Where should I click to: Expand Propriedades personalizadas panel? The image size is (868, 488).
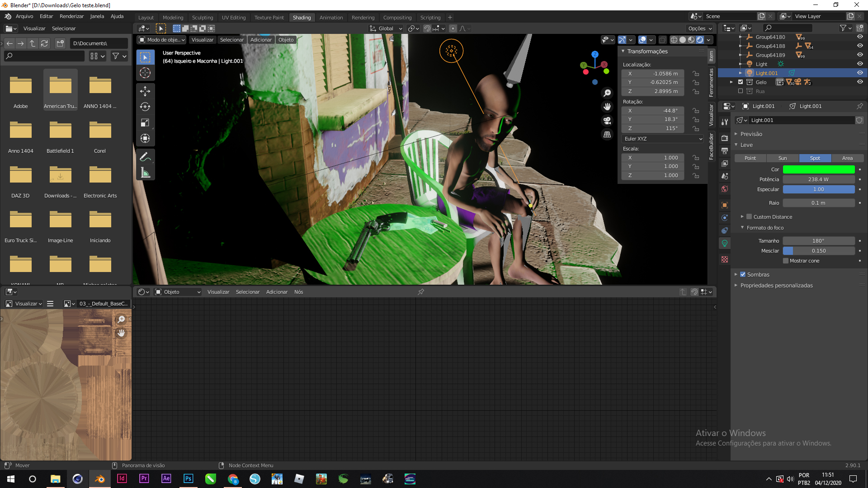pyautogui.click(x=776, y=286)
